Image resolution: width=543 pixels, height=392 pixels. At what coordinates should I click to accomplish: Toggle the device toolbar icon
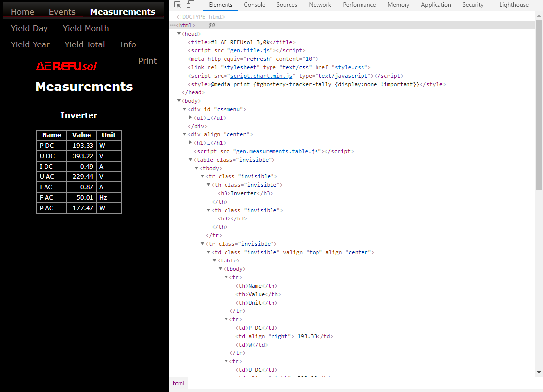190,5
